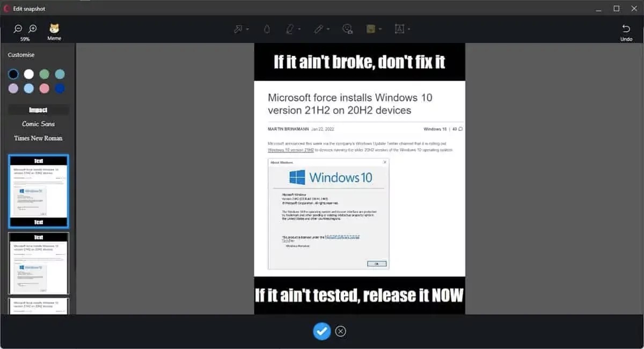Click the zoom out magnifier icon
Viewport: 644px width, 349px height.
pos(18,29)
